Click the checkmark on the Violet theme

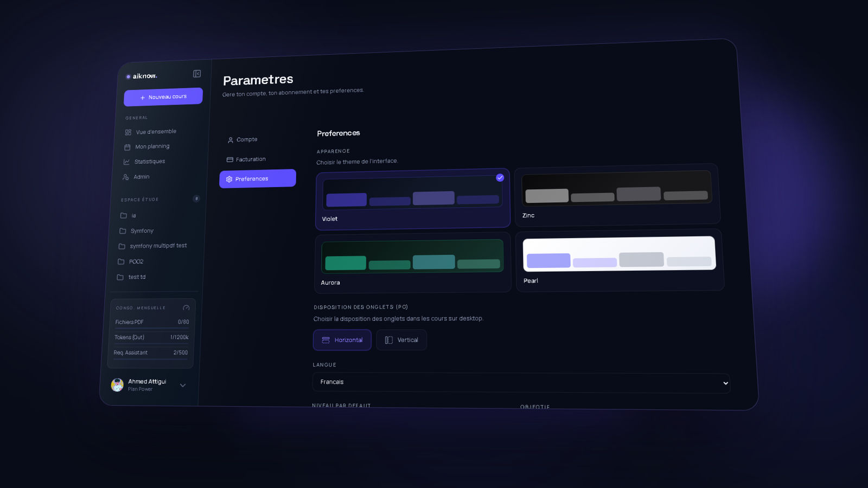(500, 178)
